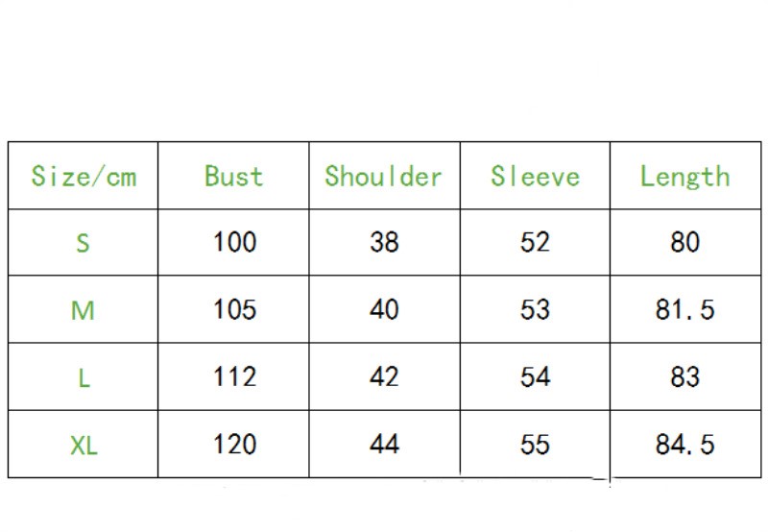Viewport: 768px width, 532px height.
Task: Click the Size/cm header cell
Action: click(84, 177)
